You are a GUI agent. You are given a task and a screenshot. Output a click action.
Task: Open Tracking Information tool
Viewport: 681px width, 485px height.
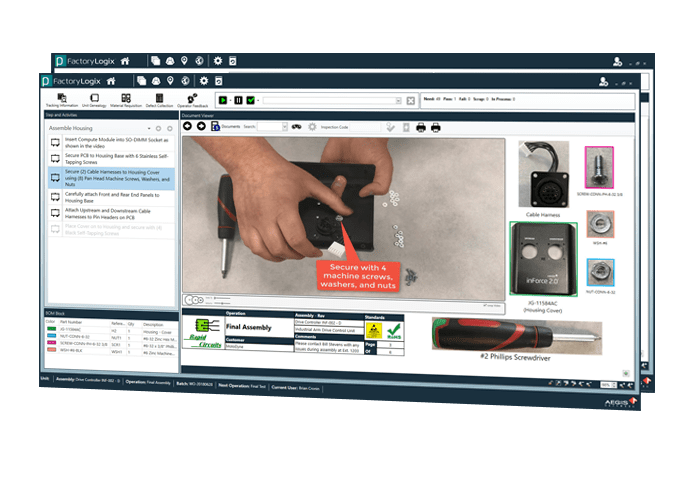[62, 100]
